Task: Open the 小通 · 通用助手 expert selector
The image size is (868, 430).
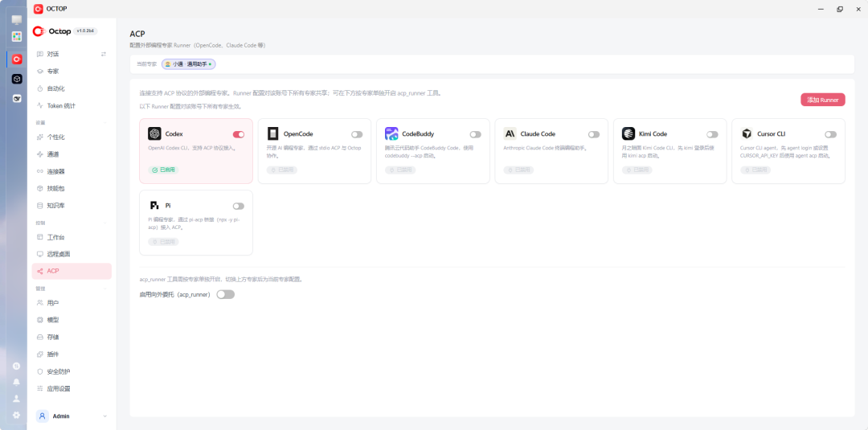Action: tap(189, 64)
